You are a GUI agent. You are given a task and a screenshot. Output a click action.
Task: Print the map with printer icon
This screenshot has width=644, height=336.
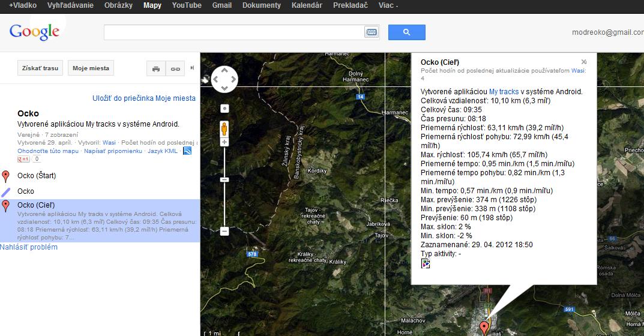(156, 68)
